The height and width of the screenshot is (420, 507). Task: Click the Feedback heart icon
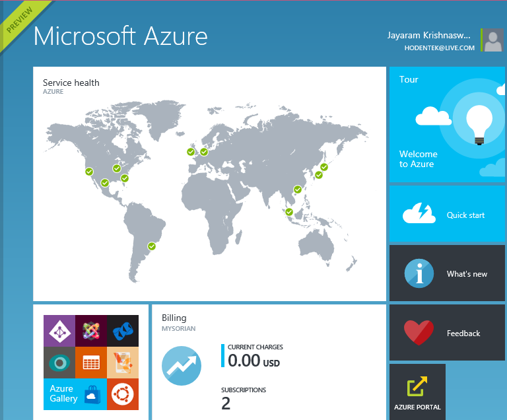pyautogui.click(x=419, y=333)
